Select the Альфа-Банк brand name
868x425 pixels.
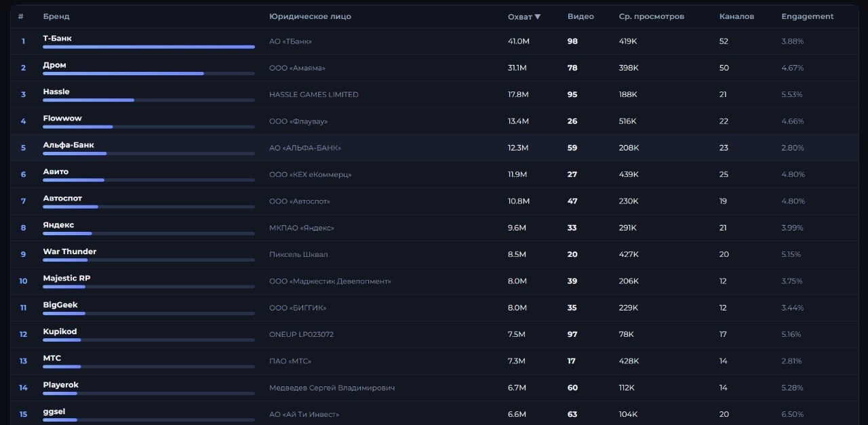coord(68,145)
